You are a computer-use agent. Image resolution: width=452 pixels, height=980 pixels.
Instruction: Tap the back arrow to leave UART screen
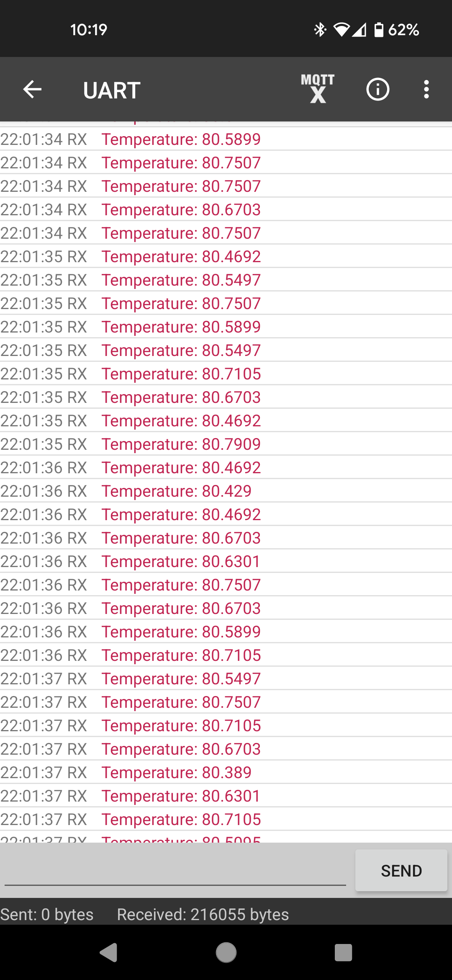point(31,89)
